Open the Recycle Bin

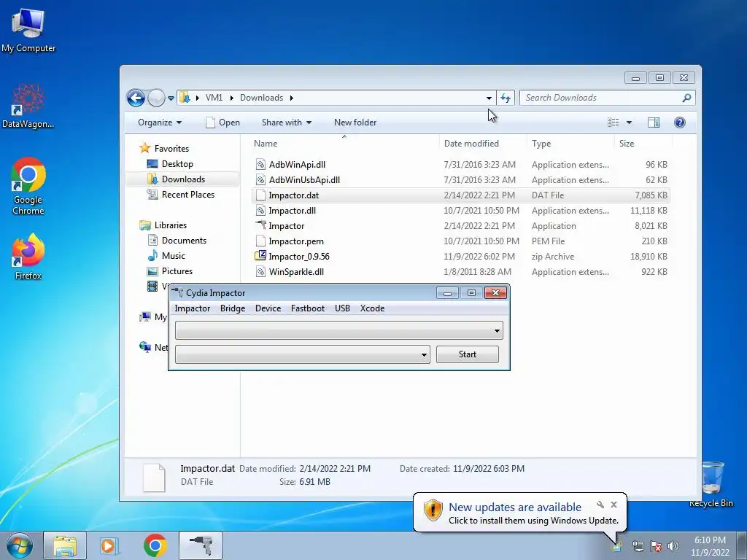711,484
